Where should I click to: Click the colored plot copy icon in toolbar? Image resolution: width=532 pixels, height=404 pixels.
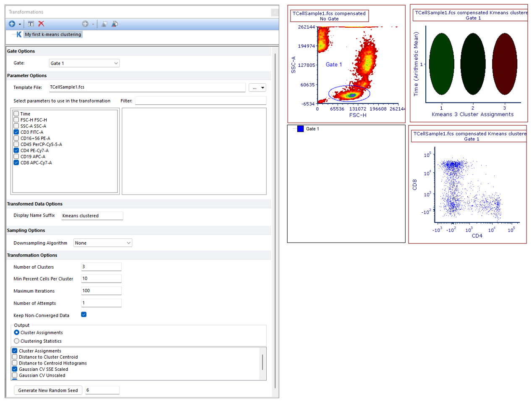click(x=115, y=24)
